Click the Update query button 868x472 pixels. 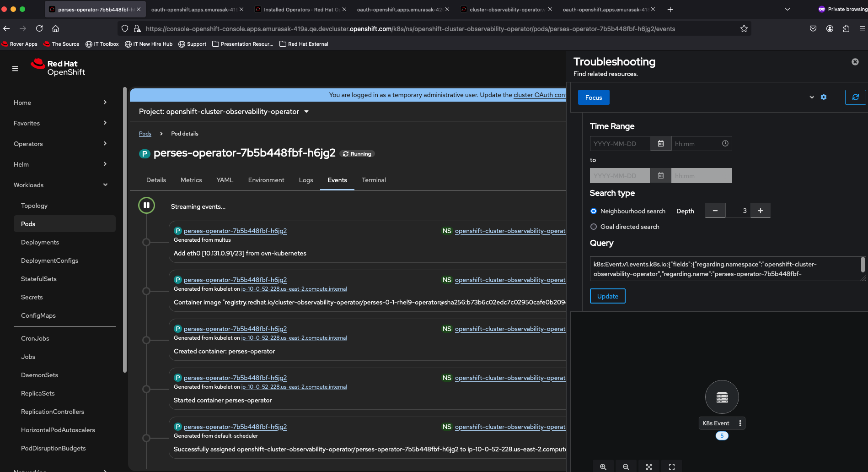coord(607,296)
